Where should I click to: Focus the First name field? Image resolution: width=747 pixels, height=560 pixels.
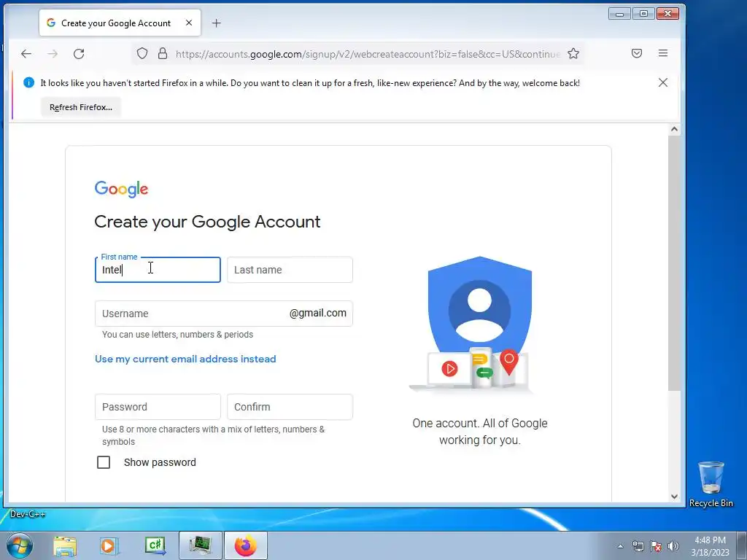[158, 270]
